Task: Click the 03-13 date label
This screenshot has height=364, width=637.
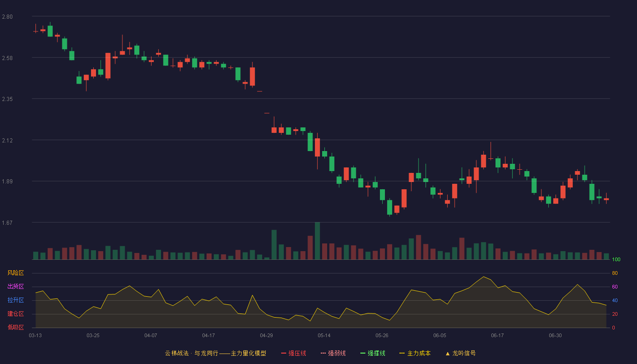Action: (35, 335)
